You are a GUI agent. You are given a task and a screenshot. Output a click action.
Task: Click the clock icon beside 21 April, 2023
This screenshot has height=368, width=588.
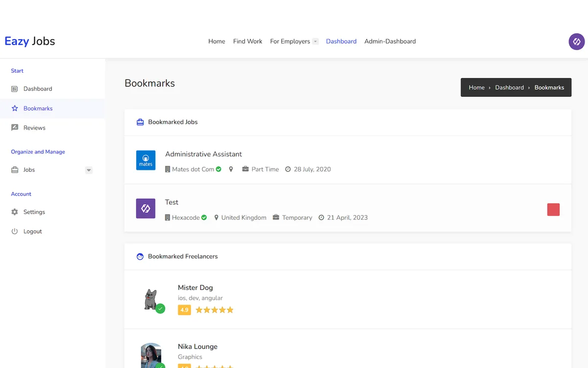[x=321, y=217]
